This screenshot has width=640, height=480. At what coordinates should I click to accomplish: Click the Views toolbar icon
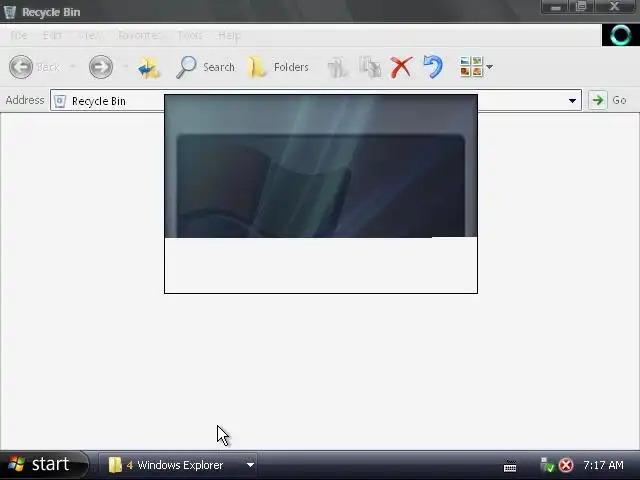pos(471,67)
